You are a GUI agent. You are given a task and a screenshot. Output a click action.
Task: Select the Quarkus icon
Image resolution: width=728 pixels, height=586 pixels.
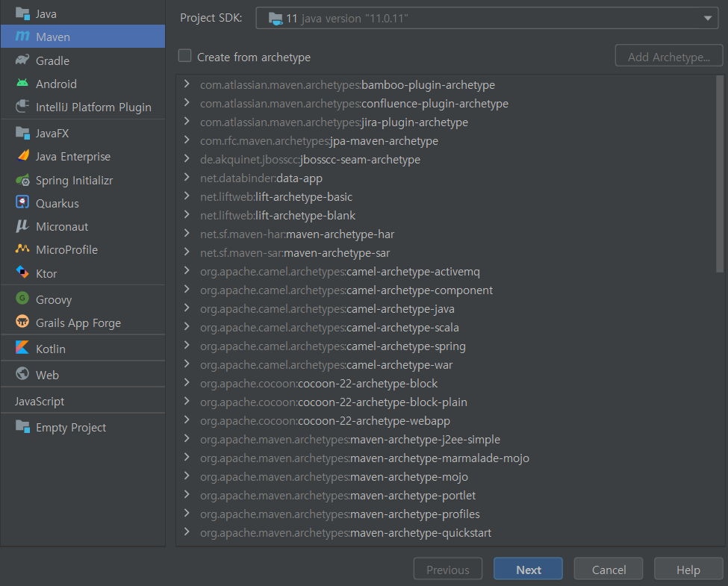click(22, 202)
